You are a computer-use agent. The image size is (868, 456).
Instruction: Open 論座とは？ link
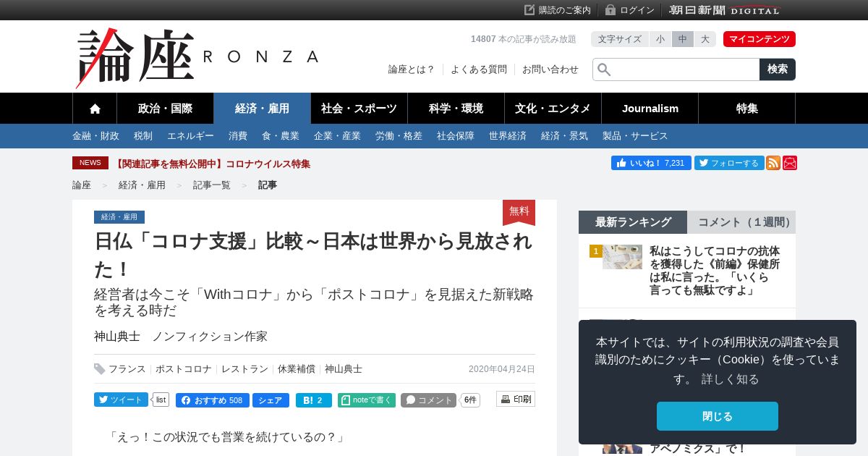(412, 69)
